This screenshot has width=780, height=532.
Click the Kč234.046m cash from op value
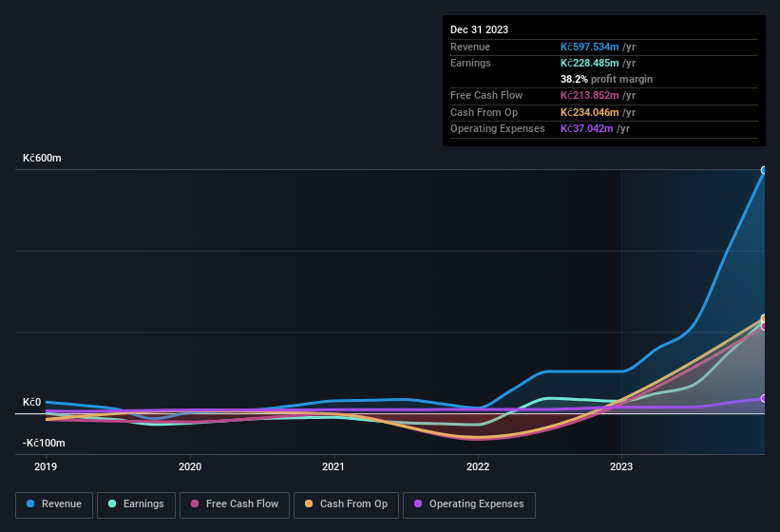[589, 112]
